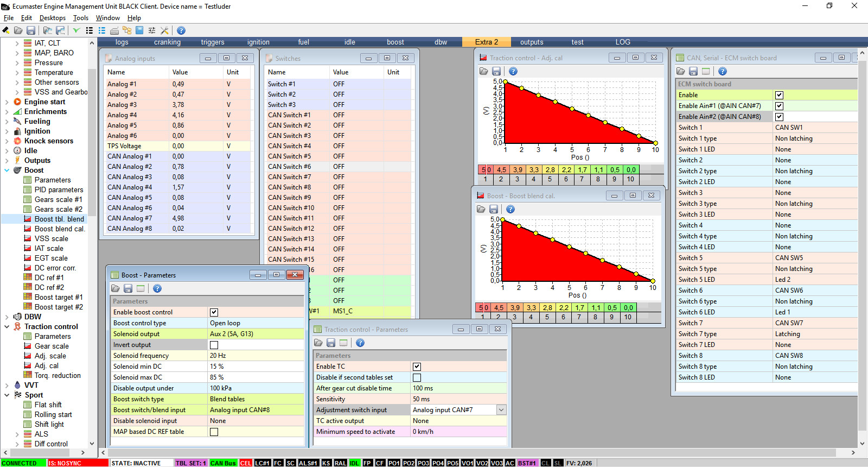868x467 pixels.
Task: Click the open project folder icon in main toolbar
Action: (18, 30)
